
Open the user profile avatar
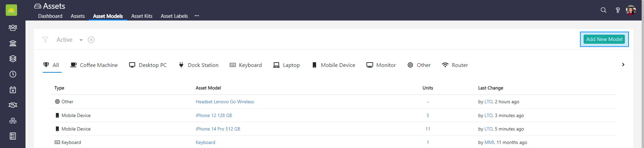pyautogui.click(x=631, y=10)
